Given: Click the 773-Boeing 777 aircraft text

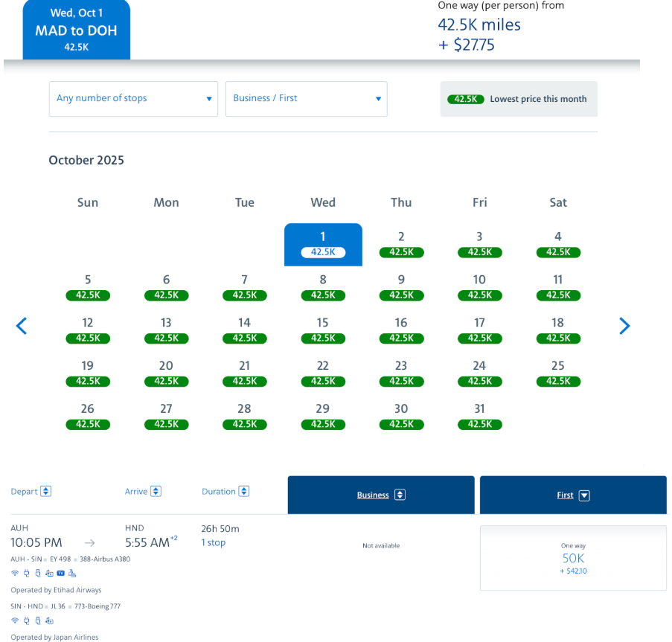Looking at the screenshot, I should pyautogui.click(x=97, y=606).
